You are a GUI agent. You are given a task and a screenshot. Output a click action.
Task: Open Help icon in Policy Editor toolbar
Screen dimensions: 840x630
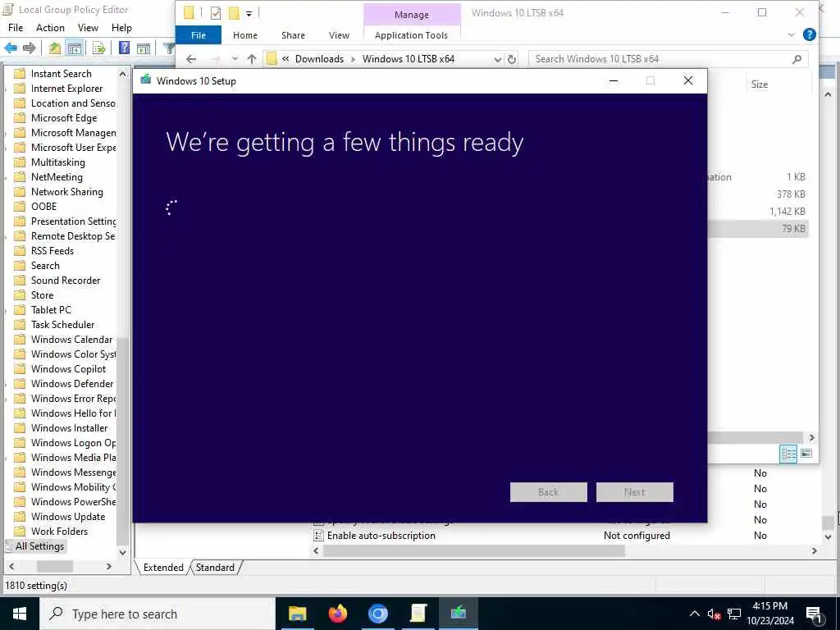click(x=124, y=48)
